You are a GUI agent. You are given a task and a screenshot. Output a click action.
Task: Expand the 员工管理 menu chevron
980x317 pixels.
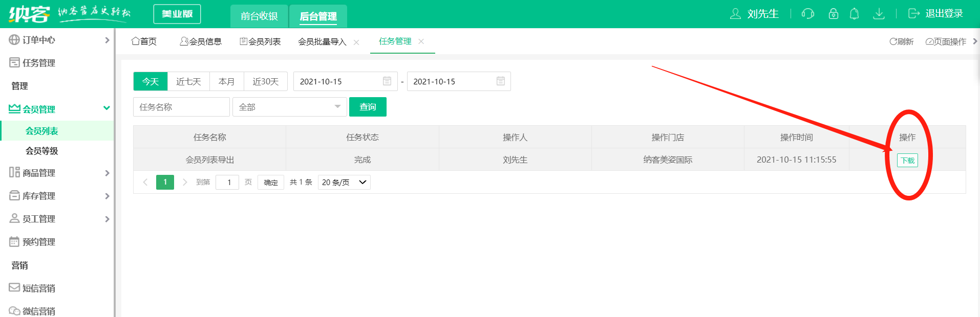point(107,219)
